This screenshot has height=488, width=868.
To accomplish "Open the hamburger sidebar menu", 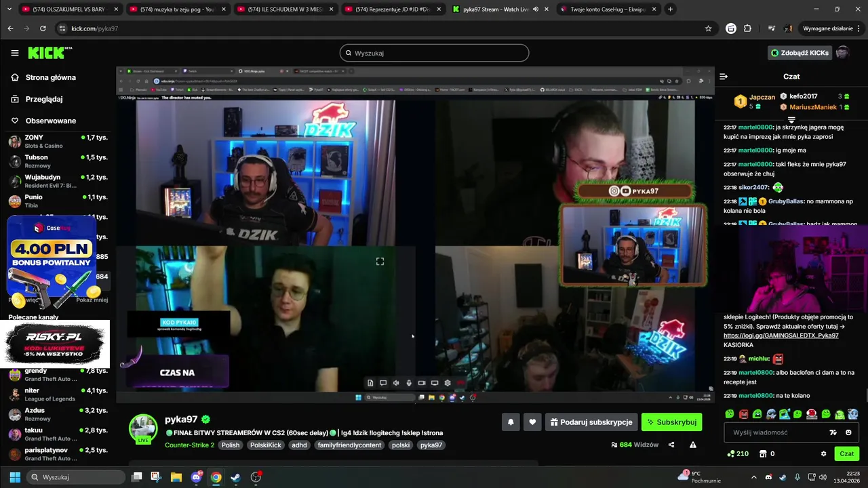I will coord(14,53).
